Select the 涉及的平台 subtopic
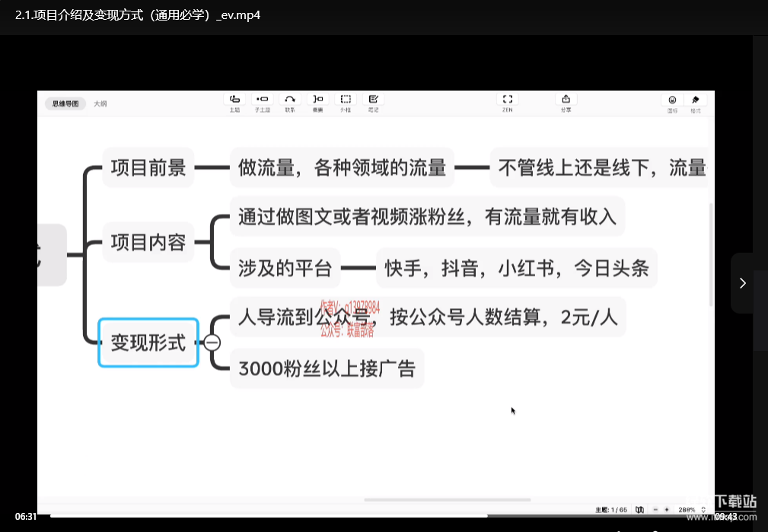Viewport: 768px width, 532px height. coord(285,268)
